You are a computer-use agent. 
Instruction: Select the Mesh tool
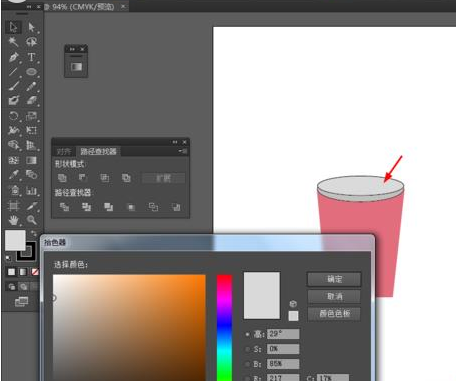point(13,160)
